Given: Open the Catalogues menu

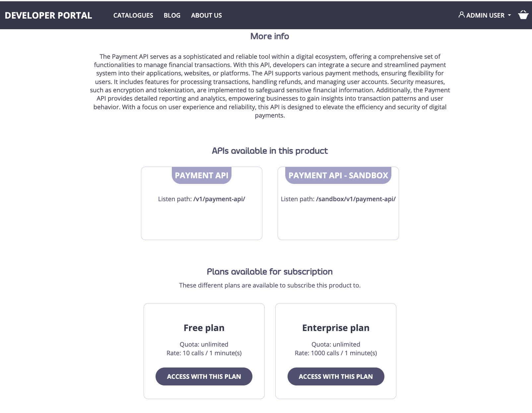Looking at the screenshot, I should pyautogui.click(x=133, y=15).
